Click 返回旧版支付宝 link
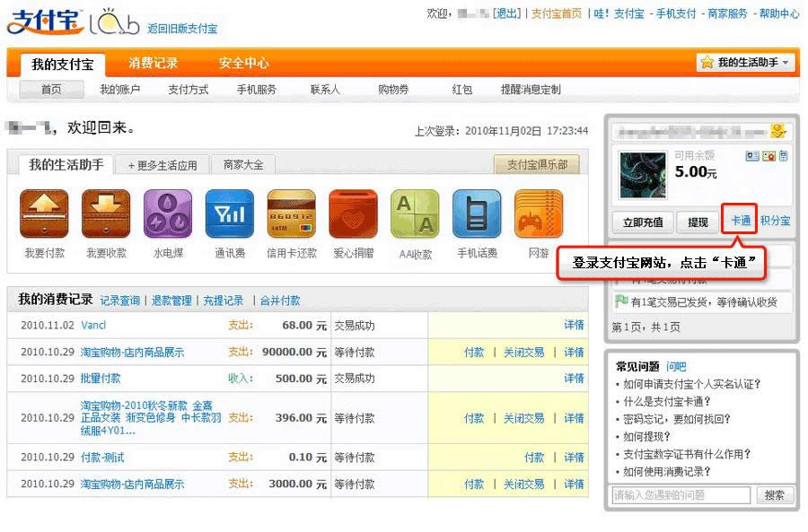 (182, 29)
